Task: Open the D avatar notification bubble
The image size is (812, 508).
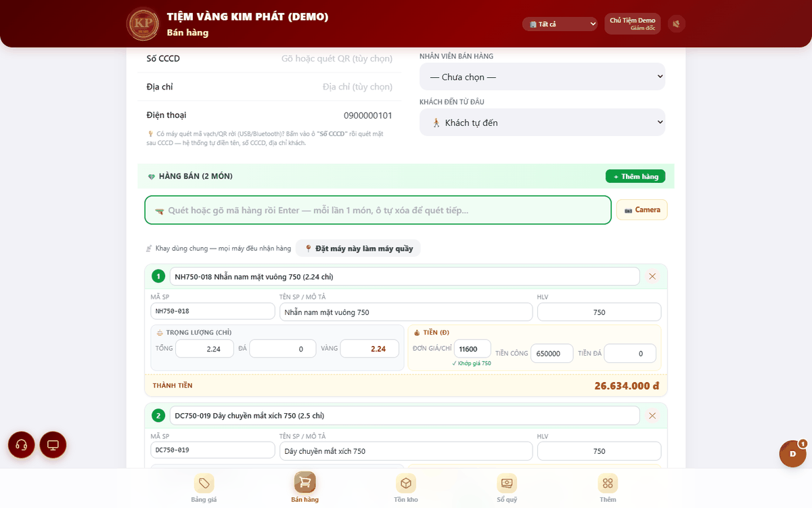Action: pyautogui.click(x=792, y=454)
